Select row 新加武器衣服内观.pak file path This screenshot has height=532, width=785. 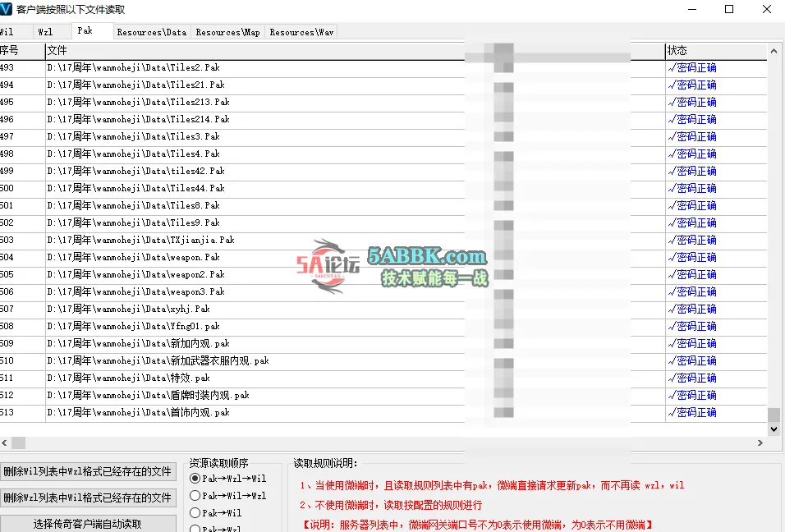click(x=158, y=361)
